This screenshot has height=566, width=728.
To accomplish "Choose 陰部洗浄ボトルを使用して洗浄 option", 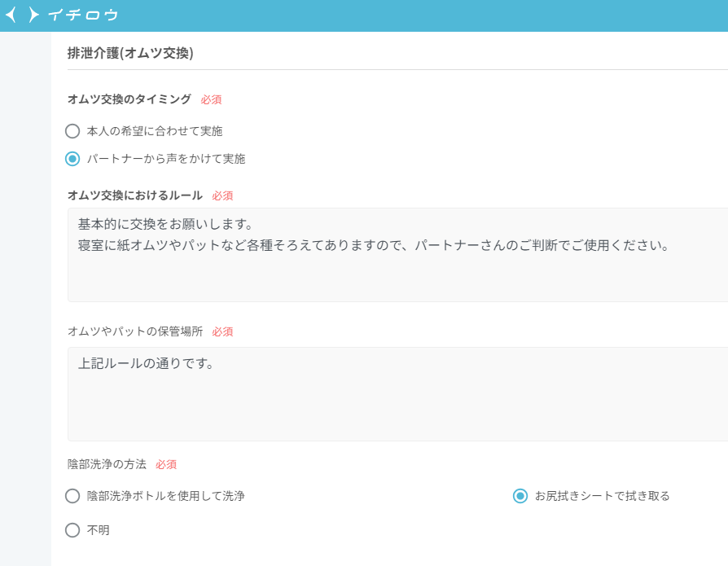I will [72, 496].
